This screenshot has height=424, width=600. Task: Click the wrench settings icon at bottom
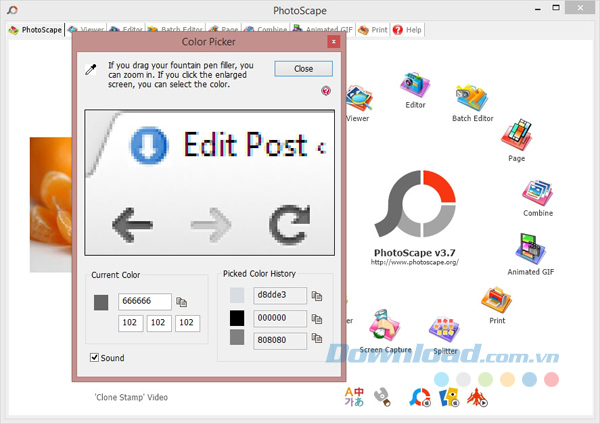382,397
